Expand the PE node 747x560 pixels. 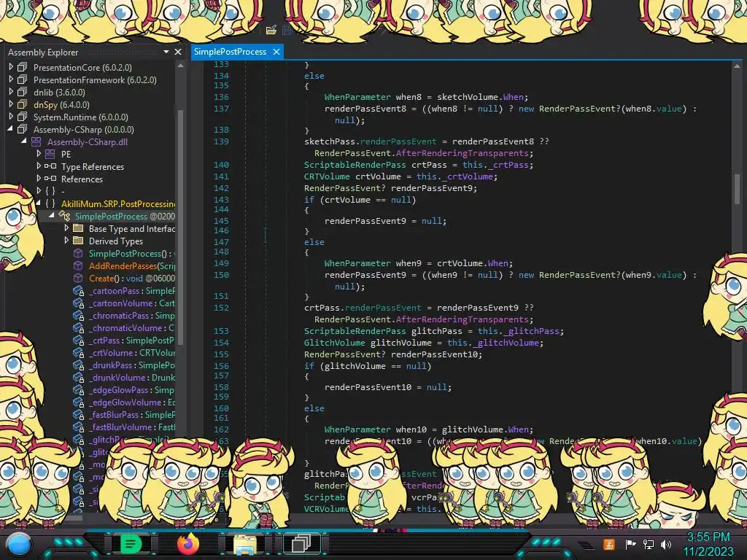pyautogui.click(x=39, y=154)
